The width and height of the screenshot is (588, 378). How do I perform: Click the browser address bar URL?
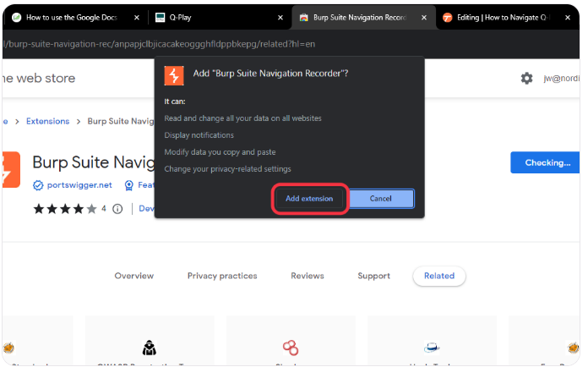point(161,45)
